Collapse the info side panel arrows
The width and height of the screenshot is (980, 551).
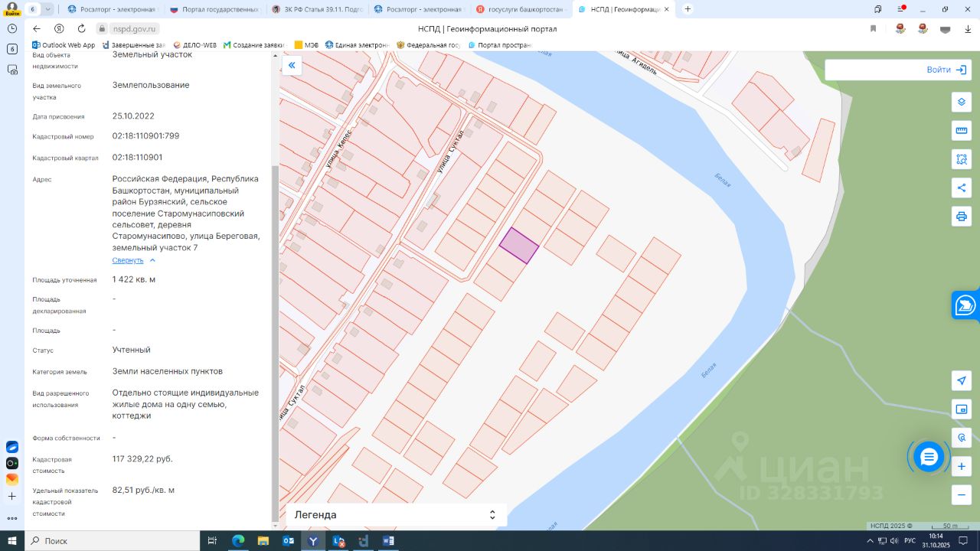[x=292, y=66]
